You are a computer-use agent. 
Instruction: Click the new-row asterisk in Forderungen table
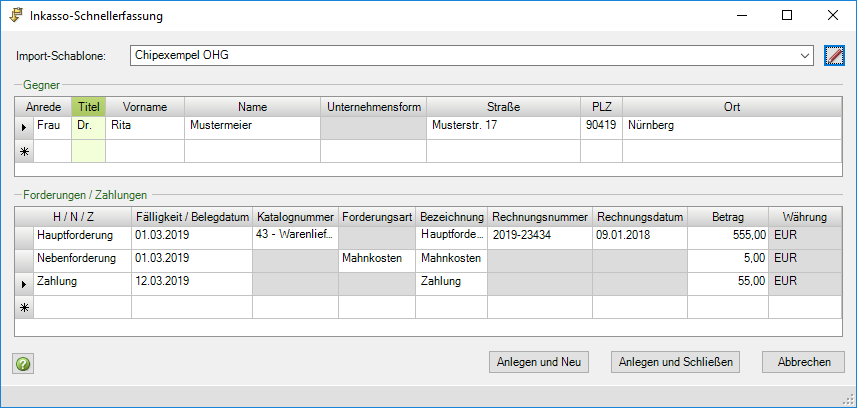point(24,306)
